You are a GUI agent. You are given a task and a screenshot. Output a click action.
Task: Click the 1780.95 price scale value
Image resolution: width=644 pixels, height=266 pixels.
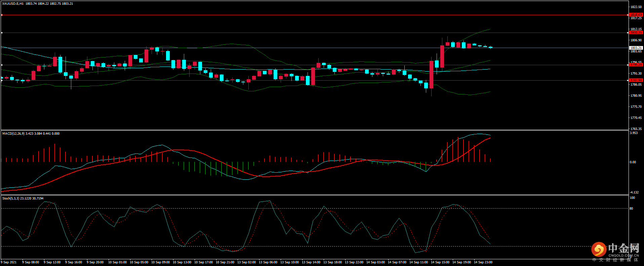click(636, 96)
